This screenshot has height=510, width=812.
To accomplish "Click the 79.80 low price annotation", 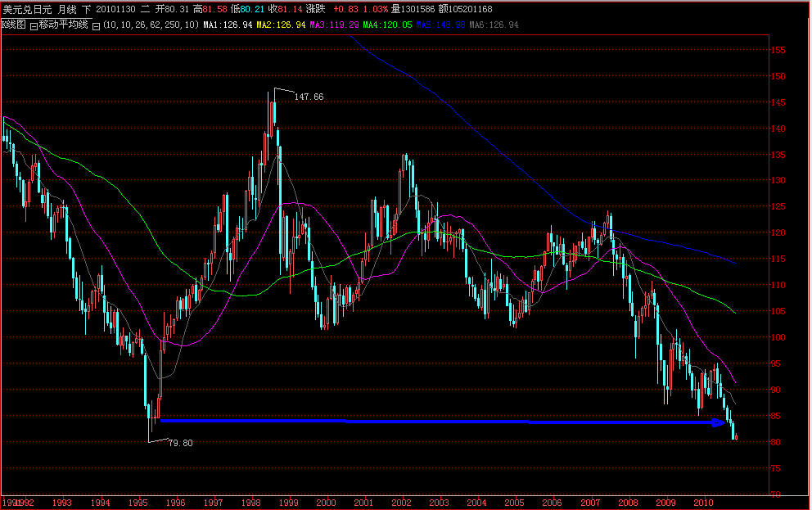I will (x=180, y=443).
